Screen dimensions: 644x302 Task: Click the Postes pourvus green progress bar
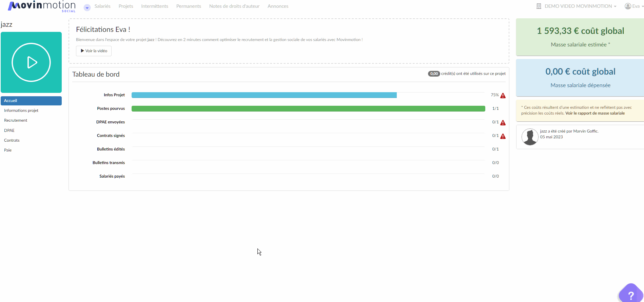pyautogui.click(x=308, y=108)
